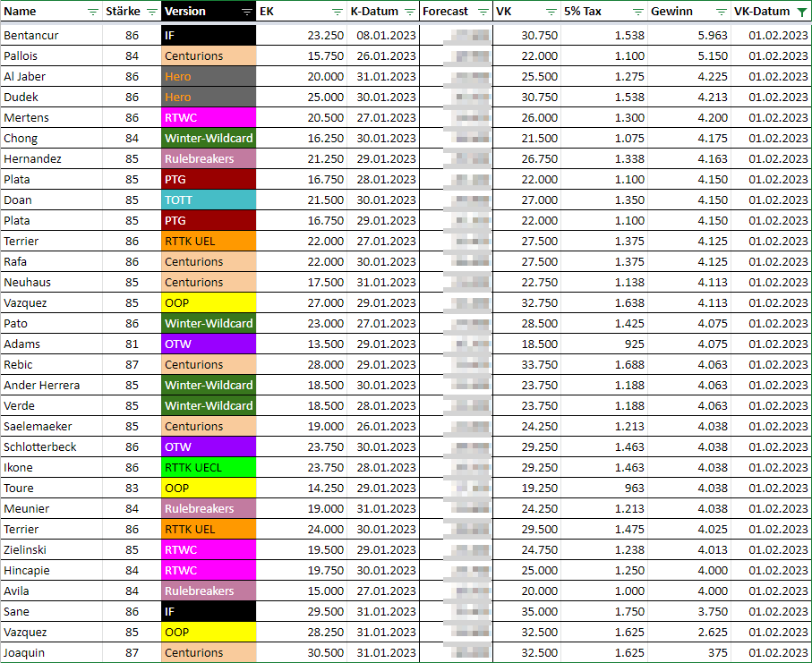The width and height of the screenshot is (812, 663).
Task: Select the Dudek name cell
Action: (x=51, y=98)
